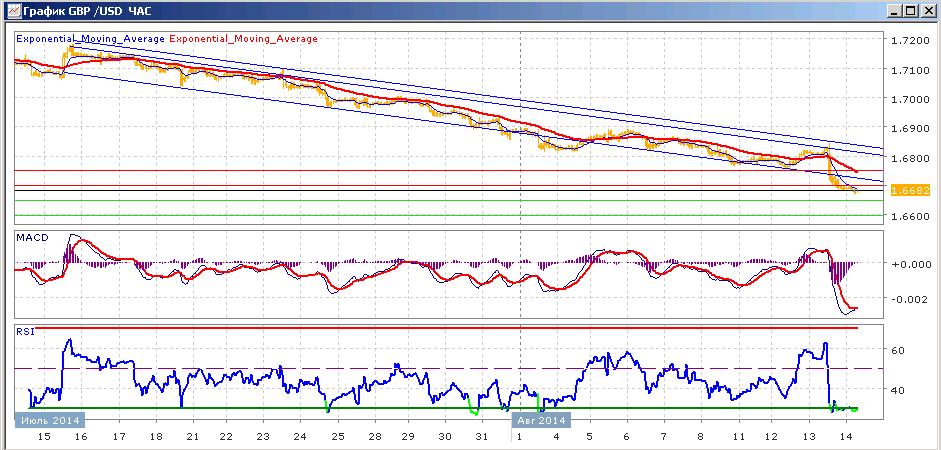Click the 1.7200 price axis label
The height and width of the screenshot is (450, 941).
pos(910,41)
